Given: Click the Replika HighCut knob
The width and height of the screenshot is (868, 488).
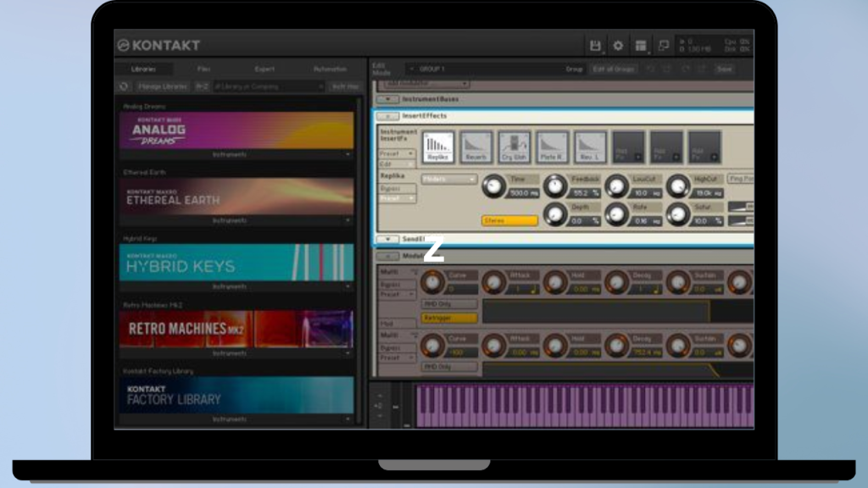Looking at the screenshot, I should [x=677, y=186].
